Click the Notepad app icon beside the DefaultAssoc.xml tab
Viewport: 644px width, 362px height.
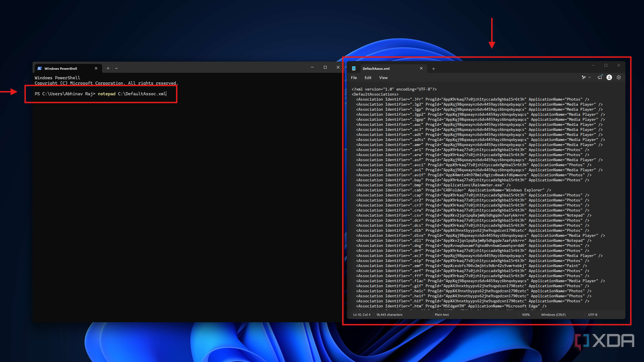354,68
